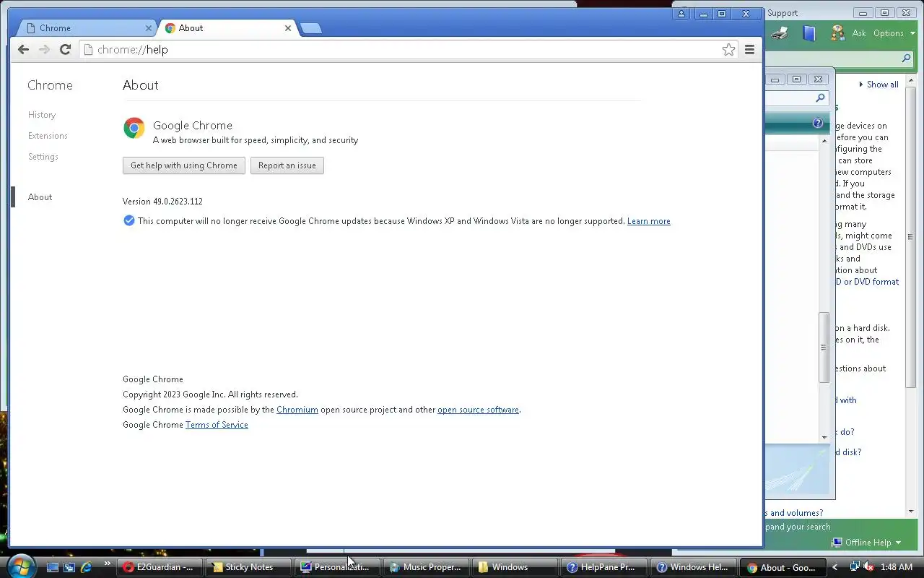Click the muted volume tray icon
This screenshot has width=924, height=578.
tap(868, 567)
